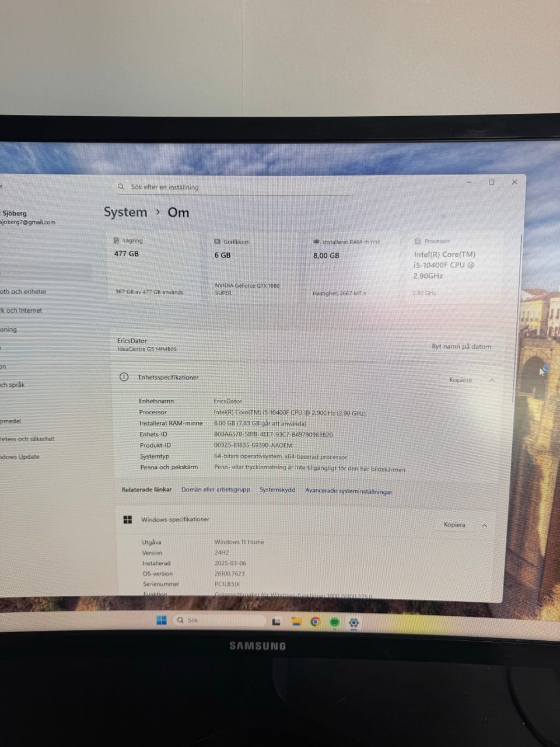
Task: Open the Windows Start menu
Action: (162, 620)
